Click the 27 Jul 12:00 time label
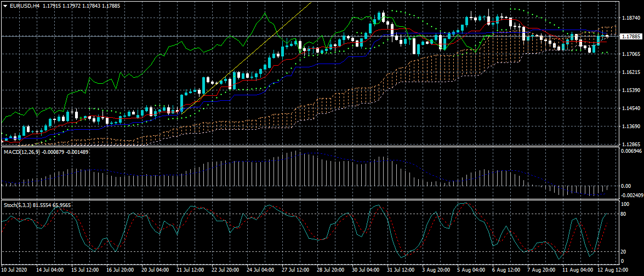Viewport: 644px width, 276px height. pos(294,271)
